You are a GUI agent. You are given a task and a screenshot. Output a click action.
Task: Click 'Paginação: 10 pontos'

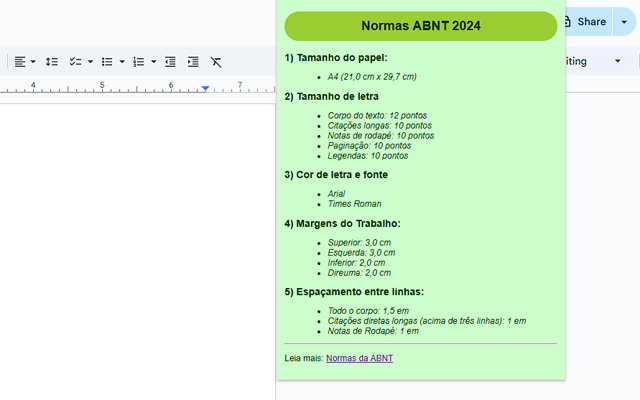[x=369, y=146]
